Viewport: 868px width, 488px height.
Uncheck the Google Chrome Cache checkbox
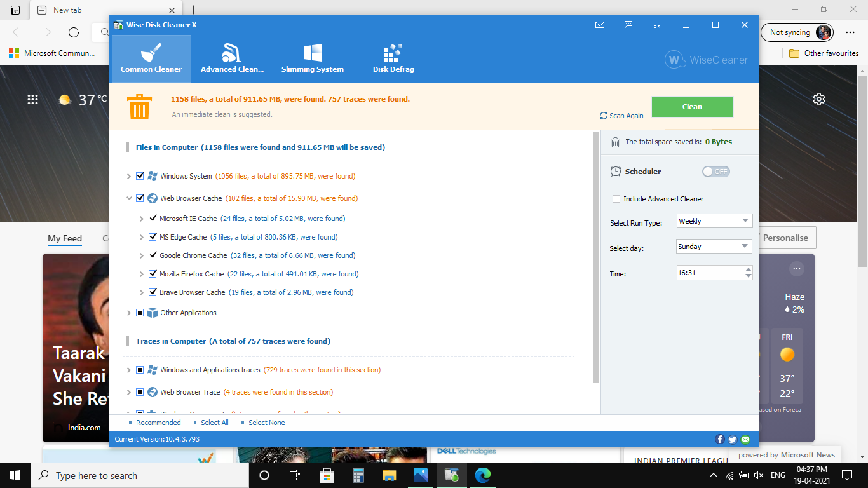pos(153,255)
